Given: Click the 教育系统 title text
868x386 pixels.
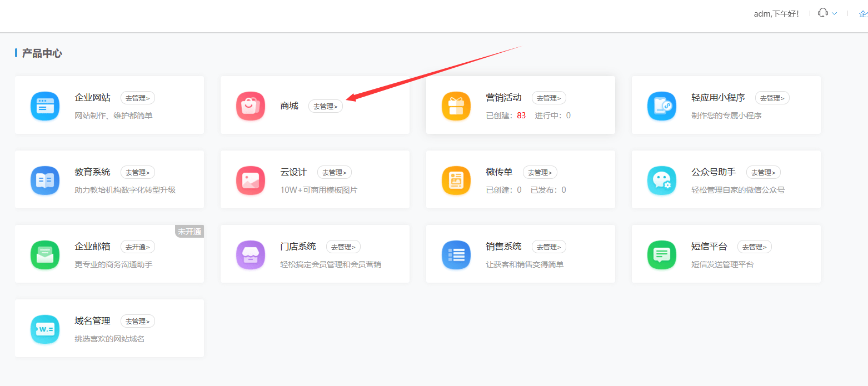Looking at the screenshot, I should tap(92, 172).
